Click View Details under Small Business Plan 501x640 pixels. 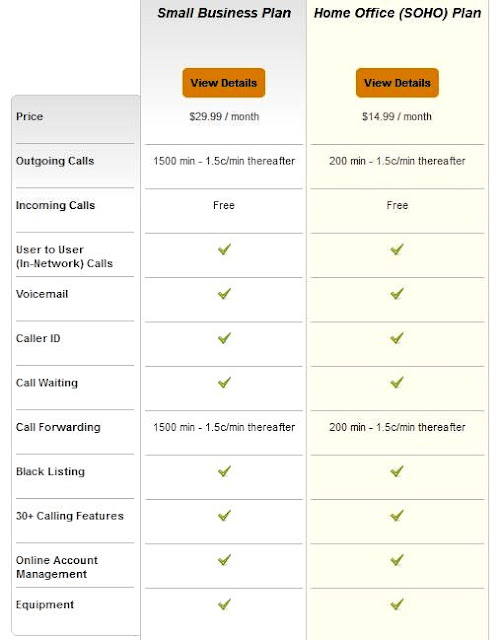point(224,83)
